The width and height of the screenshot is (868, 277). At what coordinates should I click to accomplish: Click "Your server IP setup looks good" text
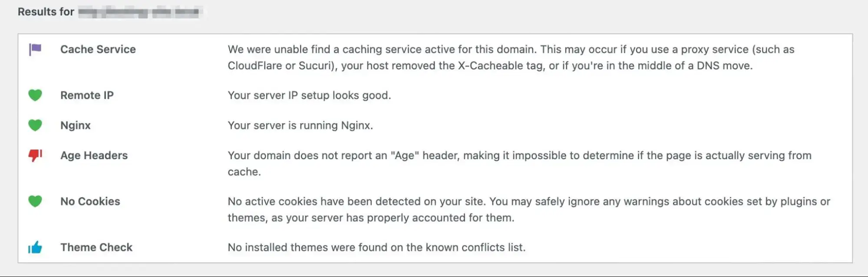pyautogui.click(x=309, y=95)
